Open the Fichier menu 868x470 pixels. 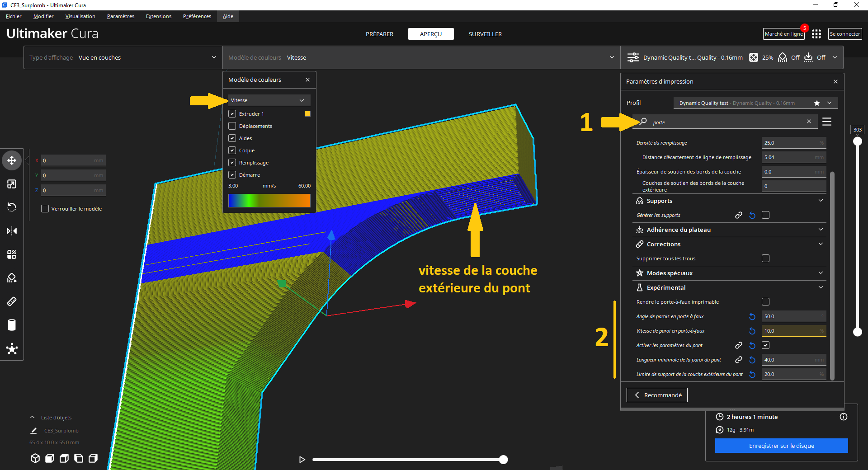click(14, 16)
